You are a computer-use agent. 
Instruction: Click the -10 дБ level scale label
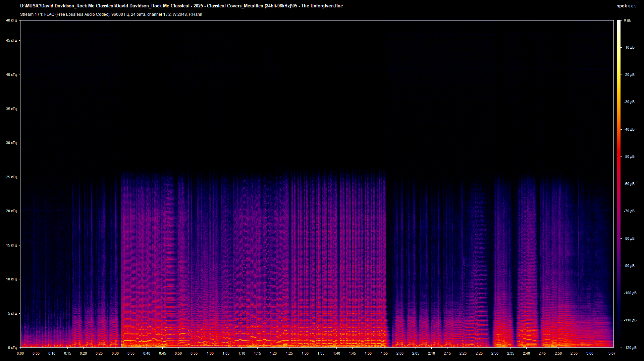tap(629, 48)
